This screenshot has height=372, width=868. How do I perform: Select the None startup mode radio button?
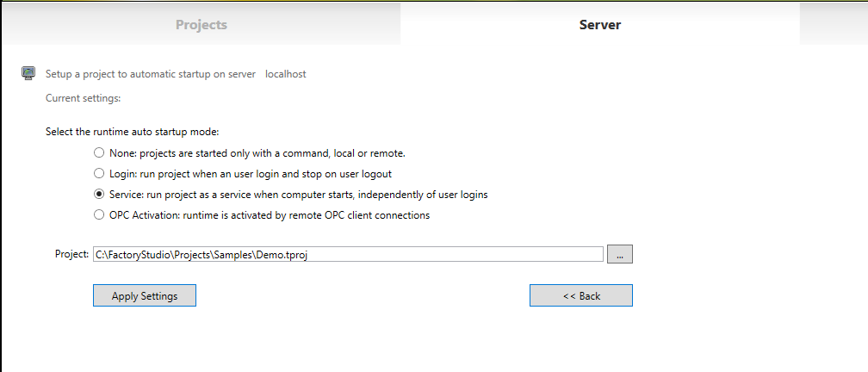click(x=99, y=153)
